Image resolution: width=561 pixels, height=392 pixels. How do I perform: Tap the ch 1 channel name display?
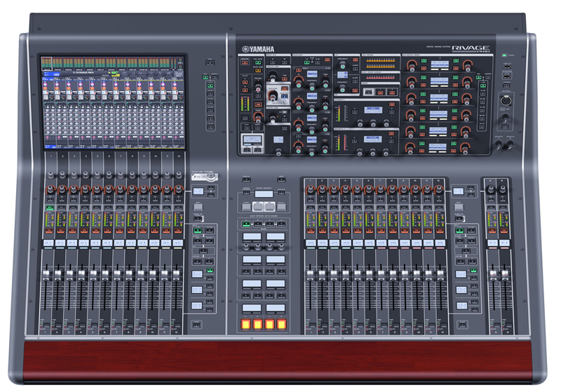point(48,243)
